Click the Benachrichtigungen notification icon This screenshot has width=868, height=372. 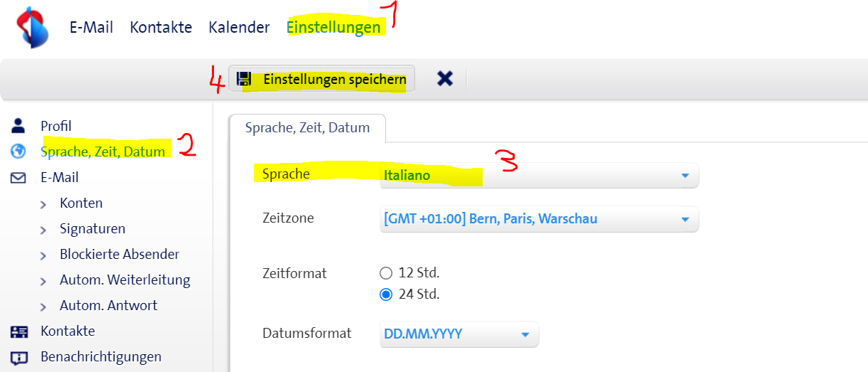click(x=19, y=357)
